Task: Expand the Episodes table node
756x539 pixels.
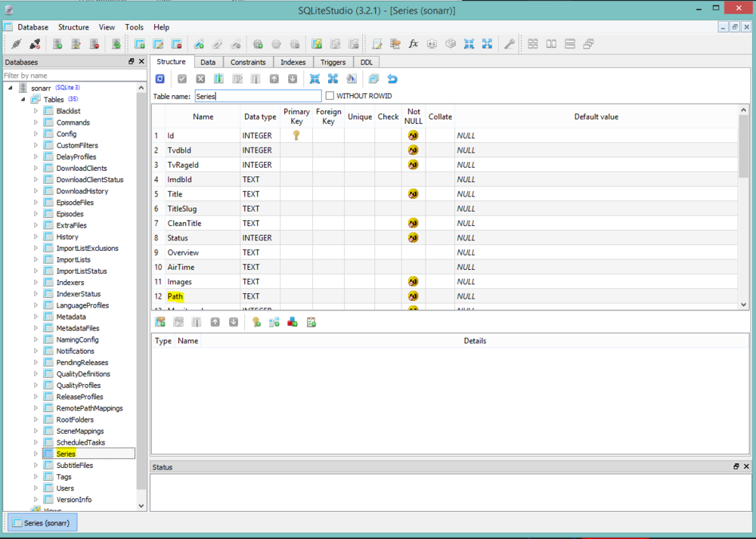Action: pos(36,214)
